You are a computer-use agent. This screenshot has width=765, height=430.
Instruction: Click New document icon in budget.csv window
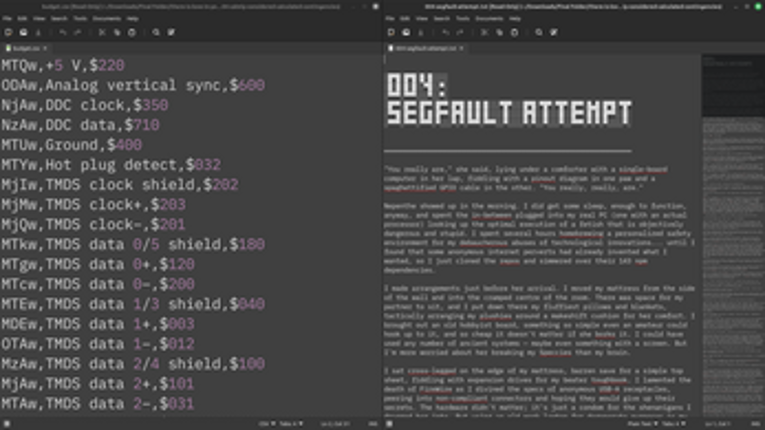[8, 32]
